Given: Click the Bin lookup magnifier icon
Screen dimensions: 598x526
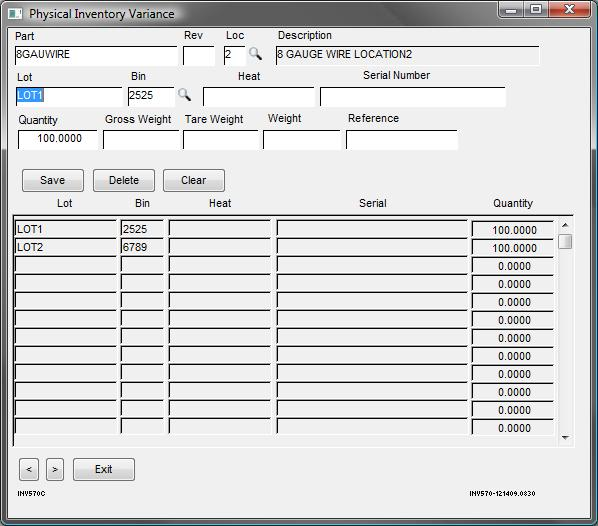Looking at the screenshot, I should pyautogui.click(x=184, y=95).
